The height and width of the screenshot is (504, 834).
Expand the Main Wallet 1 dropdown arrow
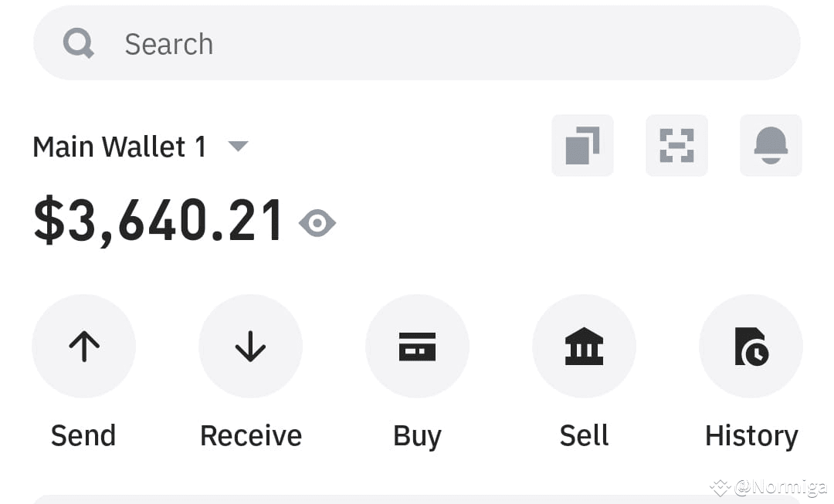pos(238,146)
